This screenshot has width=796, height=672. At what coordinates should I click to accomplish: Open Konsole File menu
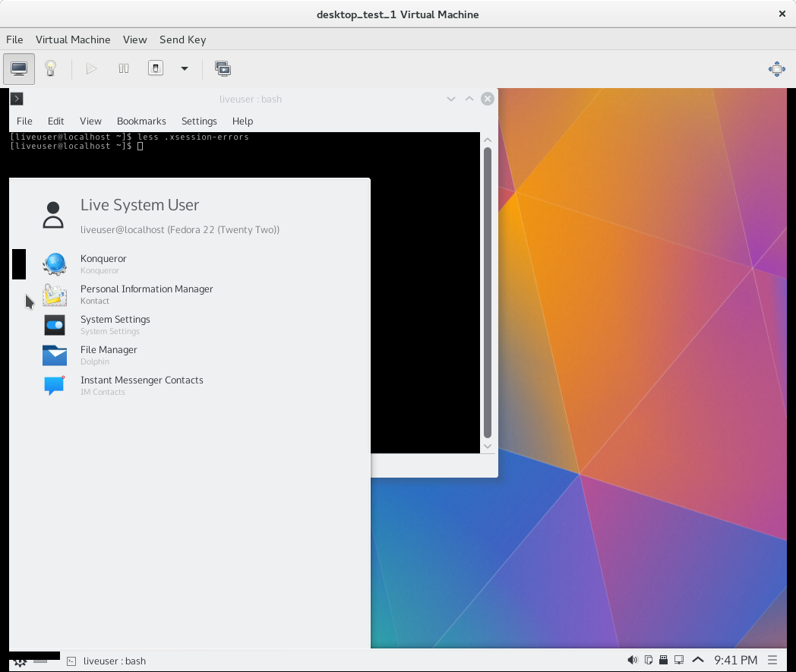(x=24, y=121)
